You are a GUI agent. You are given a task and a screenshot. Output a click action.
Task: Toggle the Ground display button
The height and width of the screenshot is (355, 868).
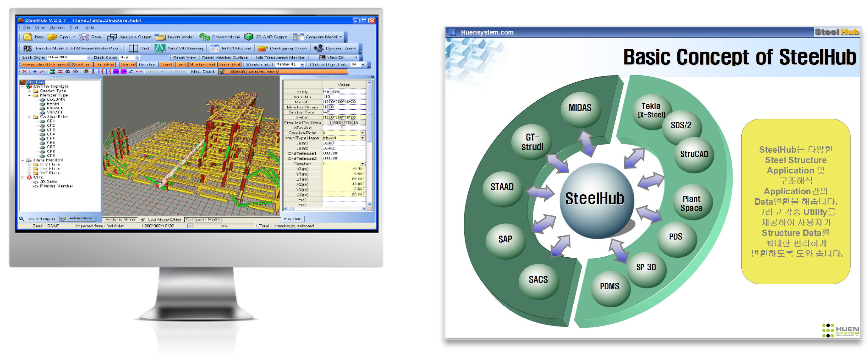tap(128, 64)
